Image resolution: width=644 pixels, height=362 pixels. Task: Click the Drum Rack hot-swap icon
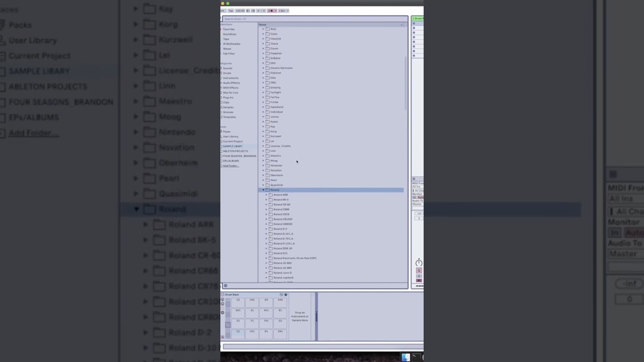coord(281,295)
